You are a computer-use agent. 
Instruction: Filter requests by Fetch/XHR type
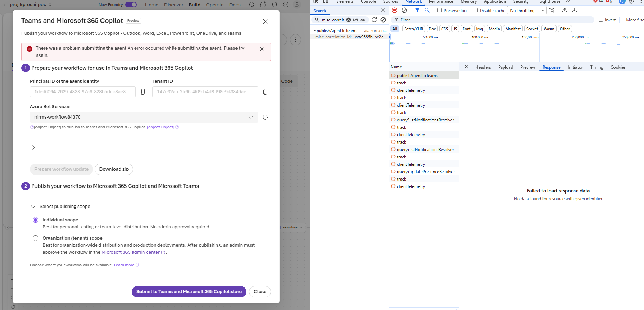tap(414, 29)
